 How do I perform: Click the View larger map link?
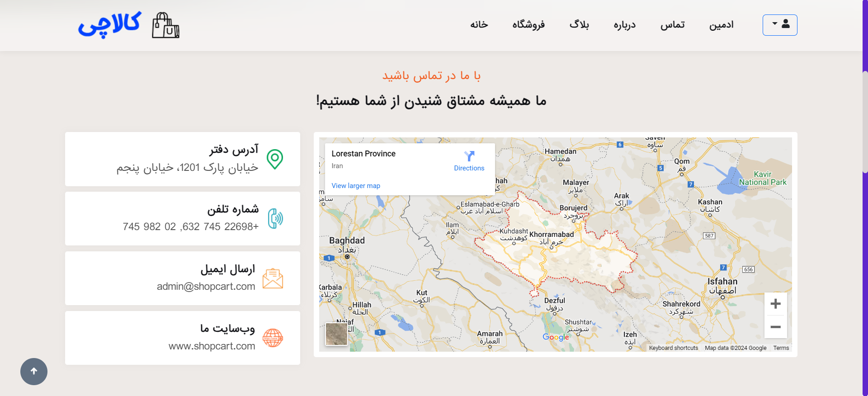click(356, 186)
